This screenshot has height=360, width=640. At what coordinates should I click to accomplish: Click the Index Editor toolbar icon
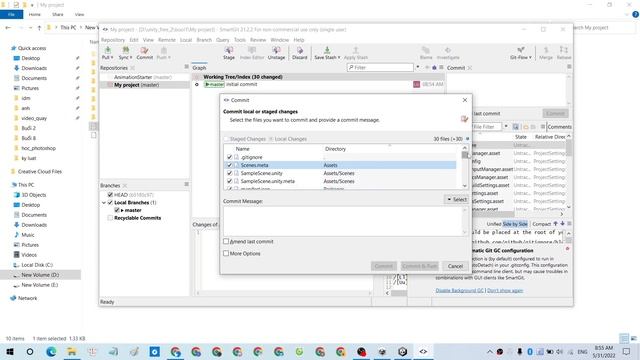(x=252, y=50)
